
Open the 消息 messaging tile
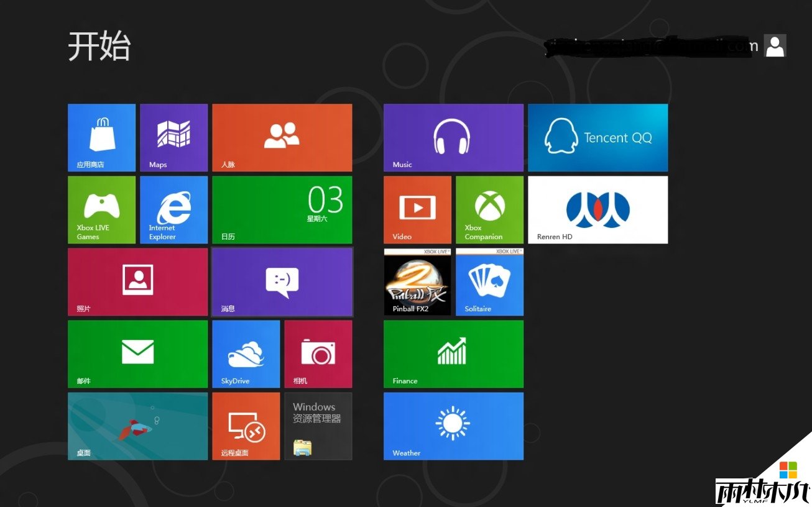(x=282, y=281)
